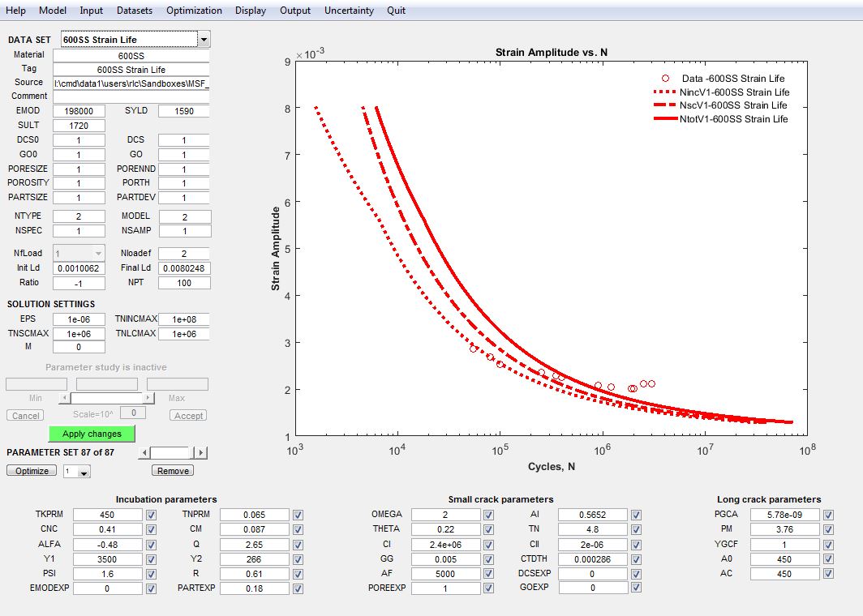
Task: Click the EMOD value field
Action: pyautogui.click(x=79, y=111)
